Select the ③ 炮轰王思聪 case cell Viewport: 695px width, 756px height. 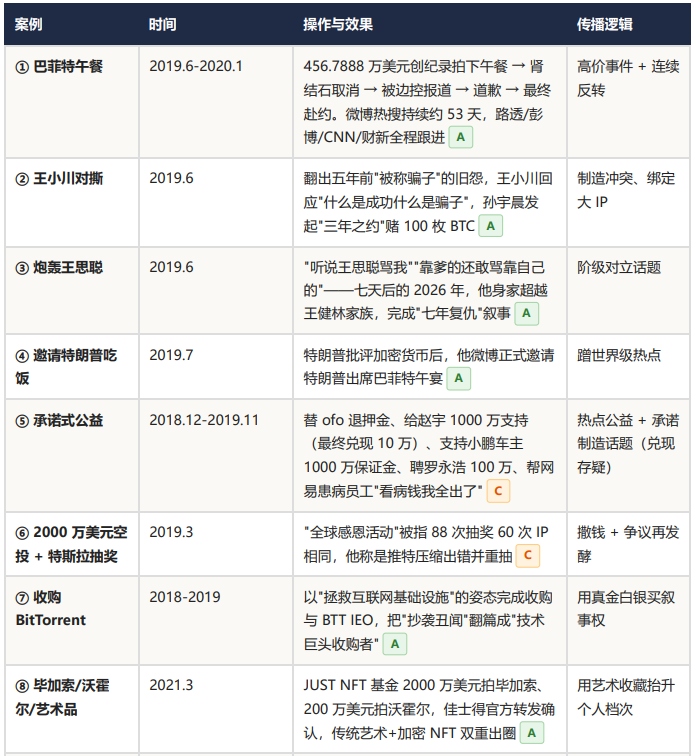(72, 290)
